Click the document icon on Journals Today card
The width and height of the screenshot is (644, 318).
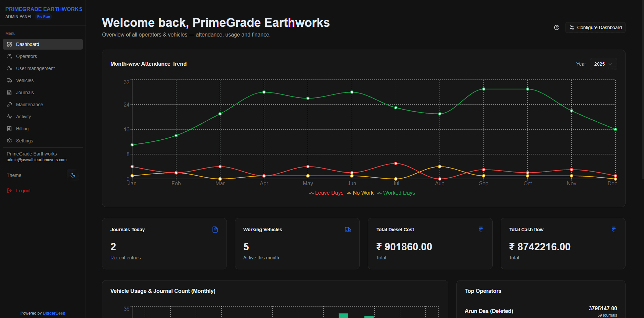click(215, 230)
